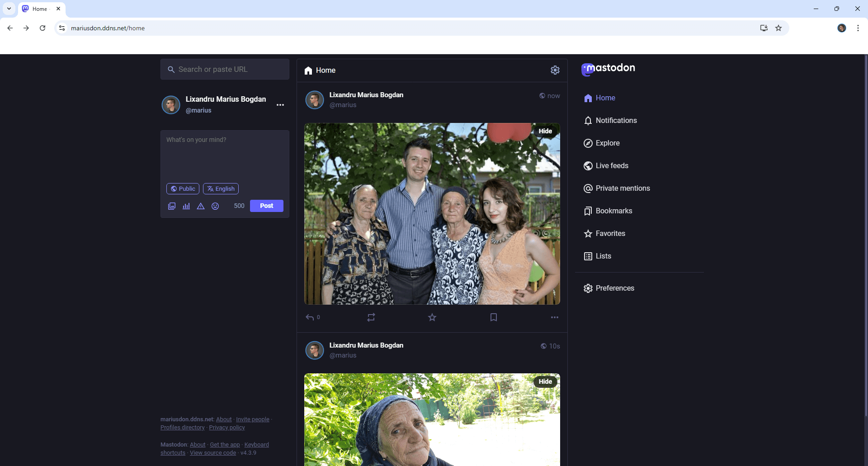Install app icon in address bar
Viewport: 868px width, 466px height.
click(764, 28)
